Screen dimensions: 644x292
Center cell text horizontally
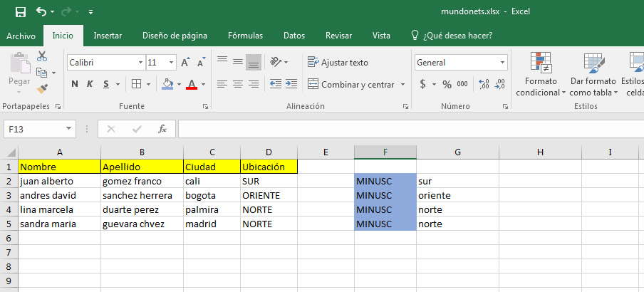pos(238,84)
